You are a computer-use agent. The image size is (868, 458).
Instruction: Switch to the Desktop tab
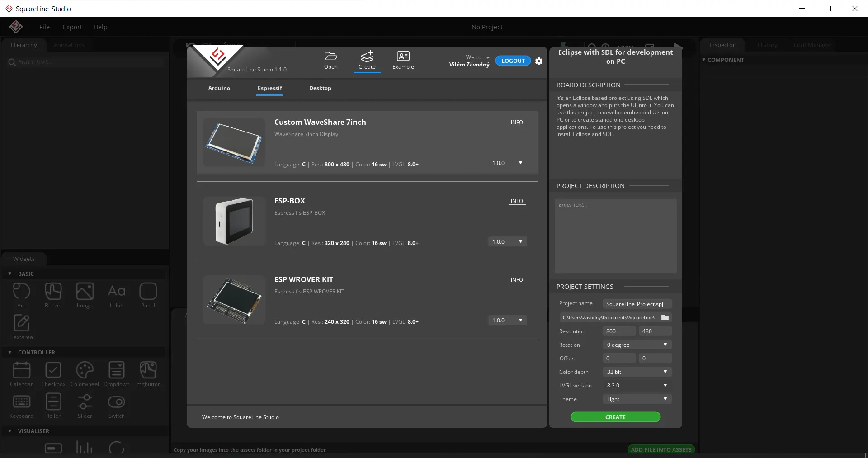tap(320, 88)
